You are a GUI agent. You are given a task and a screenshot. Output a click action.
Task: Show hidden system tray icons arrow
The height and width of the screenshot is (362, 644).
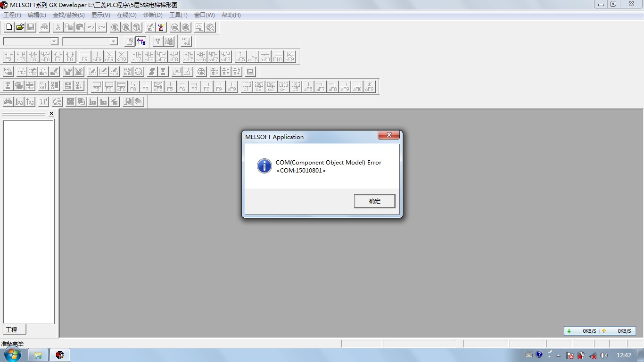point(559,355)
